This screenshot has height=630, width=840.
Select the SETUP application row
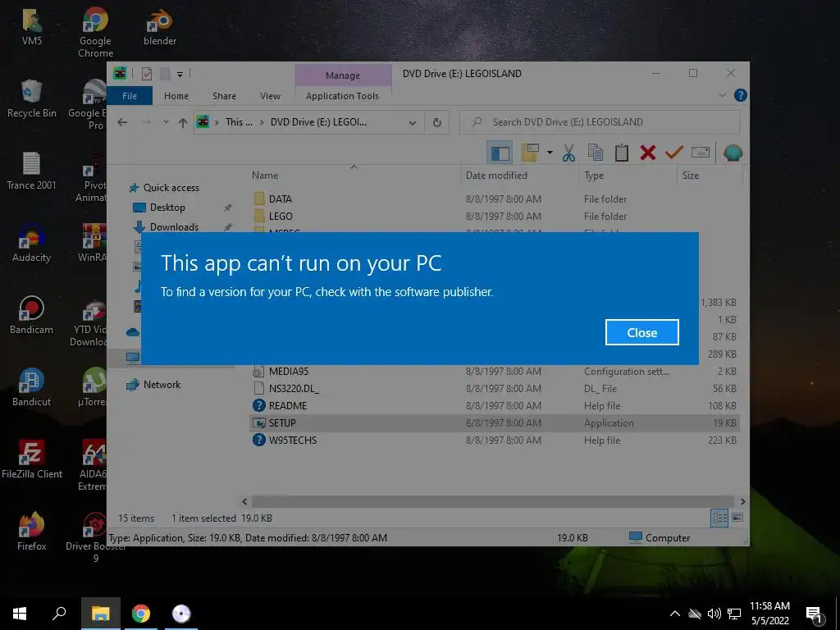495,422
